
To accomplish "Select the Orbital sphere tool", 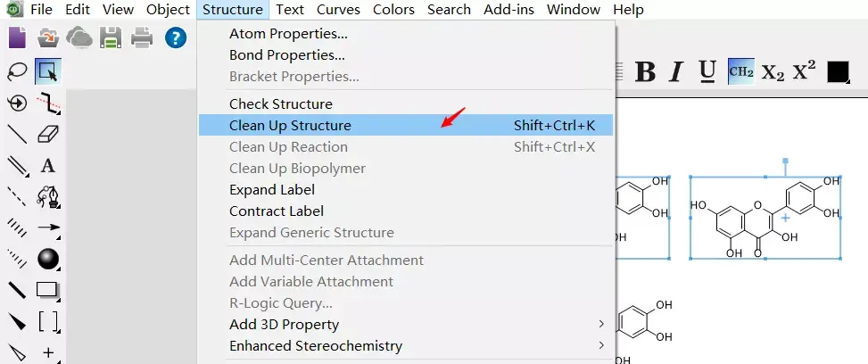I will (x=47, y=259).
